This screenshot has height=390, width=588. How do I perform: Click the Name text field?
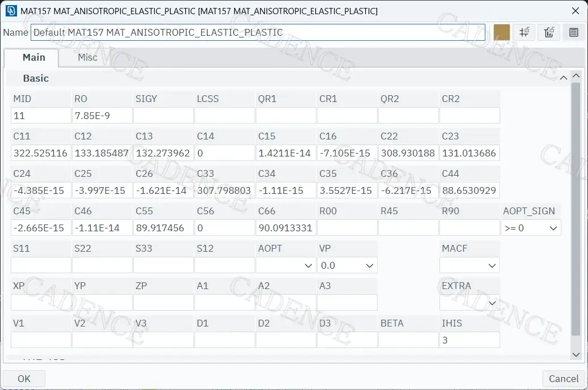tap(258, 32)
